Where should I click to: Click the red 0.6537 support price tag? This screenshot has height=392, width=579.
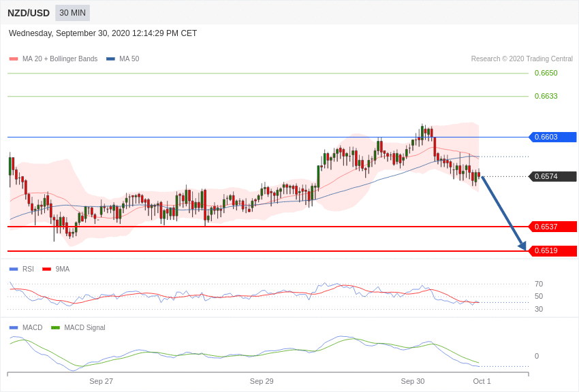tap(553, 227)
